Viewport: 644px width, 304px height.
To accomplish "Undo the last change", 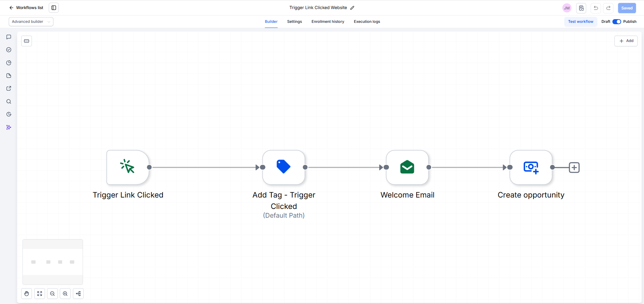I will pyautogui.click(x=596, y=8).
